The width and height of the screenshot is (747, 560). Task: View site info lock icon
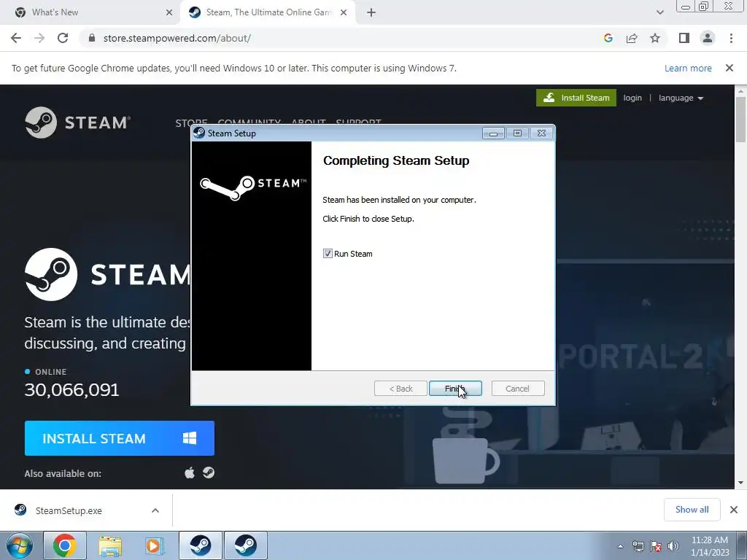[92, 38]
